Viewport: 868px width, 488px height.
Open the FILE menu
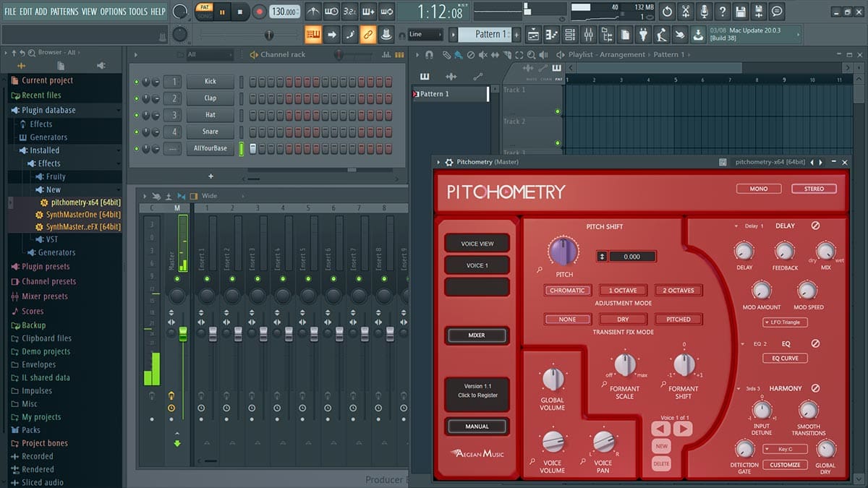pos(10,12)
